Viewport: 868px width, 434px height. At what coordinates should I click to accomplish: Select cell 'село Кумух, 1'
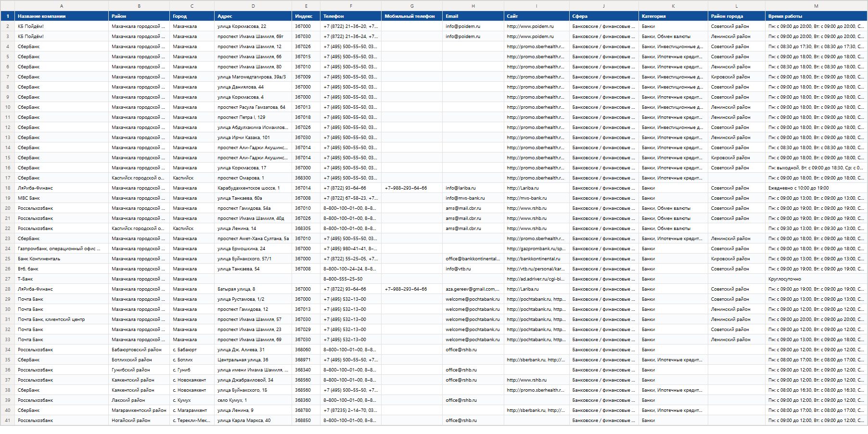(253, 400)
